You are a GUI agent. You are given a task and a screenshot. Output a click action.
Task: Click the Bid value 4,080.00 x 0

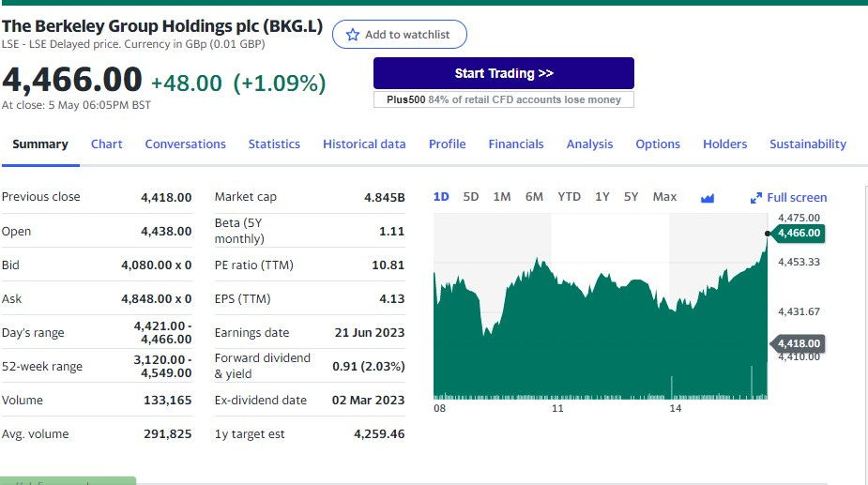click(156, 265)
